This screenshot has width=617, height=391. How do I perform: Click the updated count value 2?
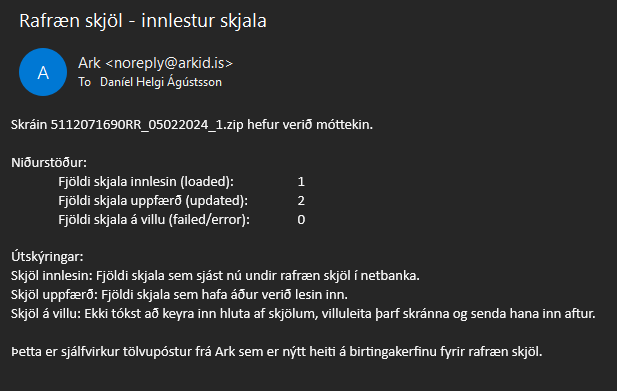coord(301,201)
